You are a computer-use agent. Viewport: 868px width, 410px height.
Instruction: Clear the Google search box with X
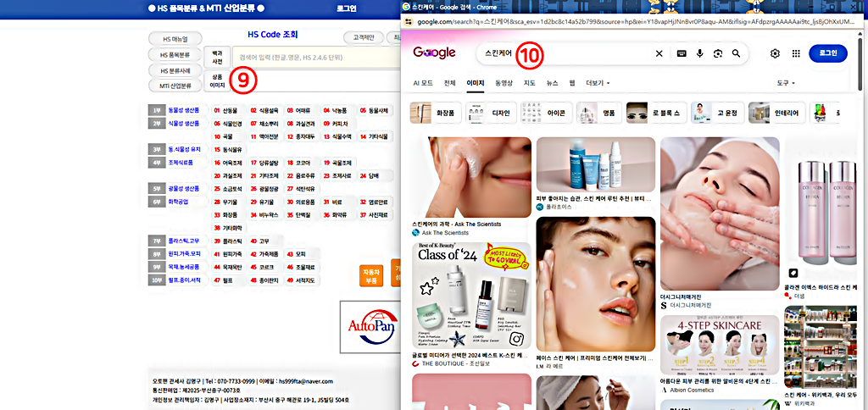659,53
